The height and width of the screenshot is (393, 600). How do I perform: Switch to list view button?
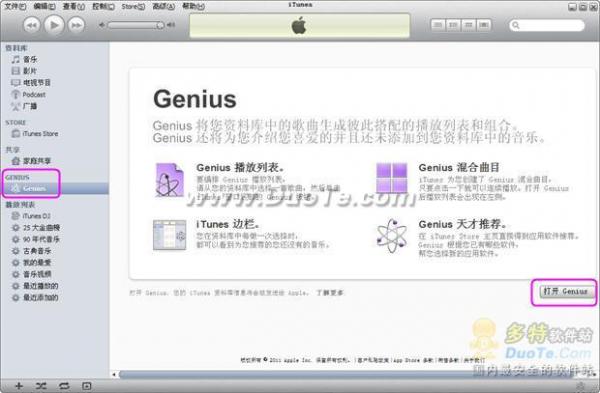(438, 25)
